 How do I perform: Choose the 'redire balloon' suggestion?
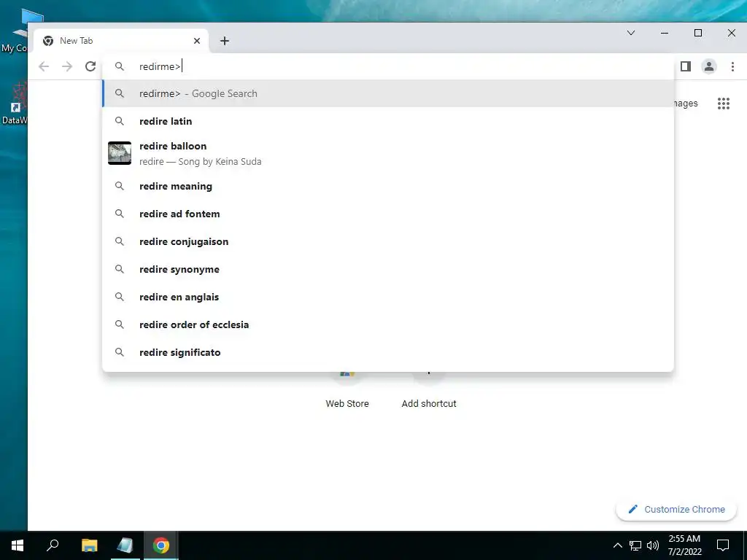(388, 153)
